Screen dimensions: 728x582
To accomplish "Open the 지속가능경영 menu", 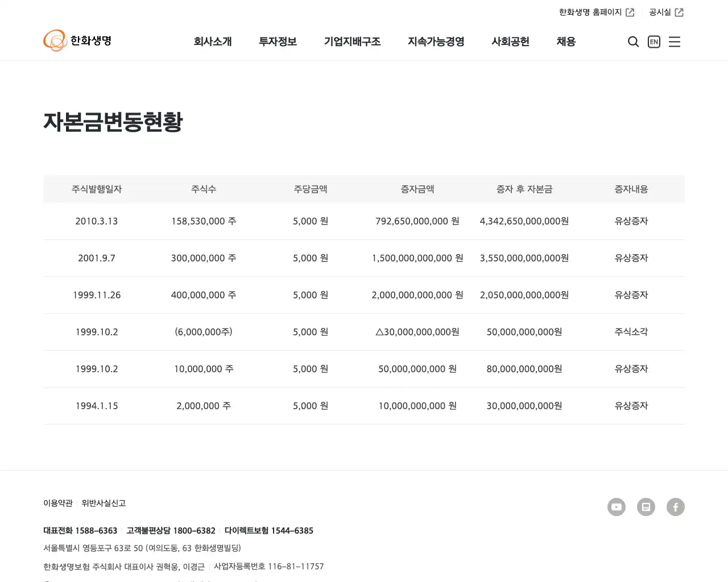I will point(436,41).
